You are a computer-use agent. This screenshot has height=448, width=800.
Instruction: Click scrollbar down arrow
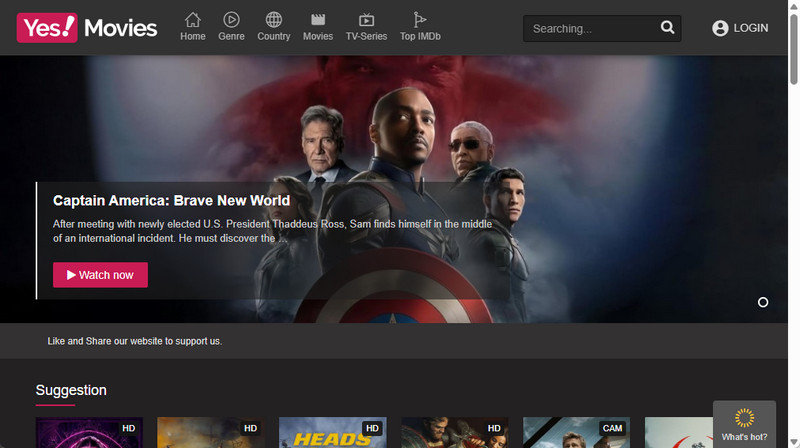coord(794,442)
